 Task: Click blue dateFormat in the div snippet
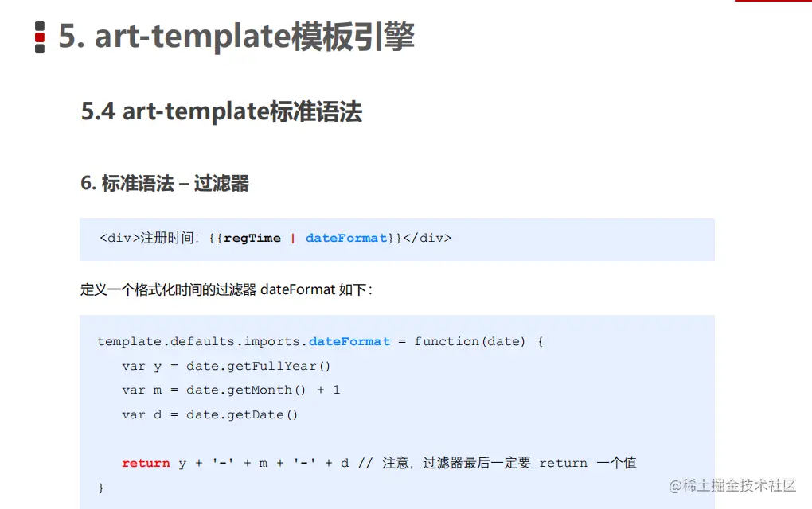coord(345,238)
